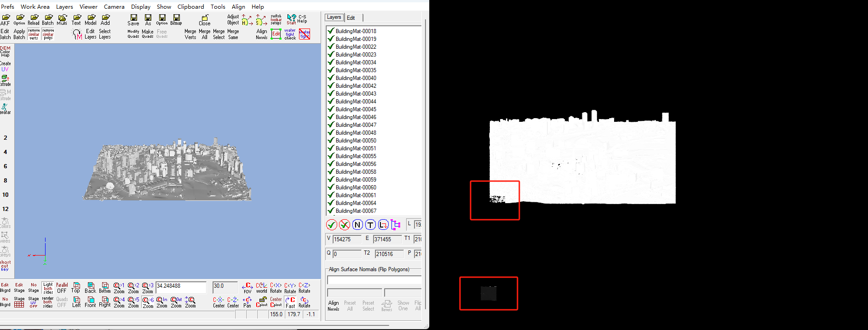Click the zoom value field showing 34.248488
868x330 pixels.
180,286
